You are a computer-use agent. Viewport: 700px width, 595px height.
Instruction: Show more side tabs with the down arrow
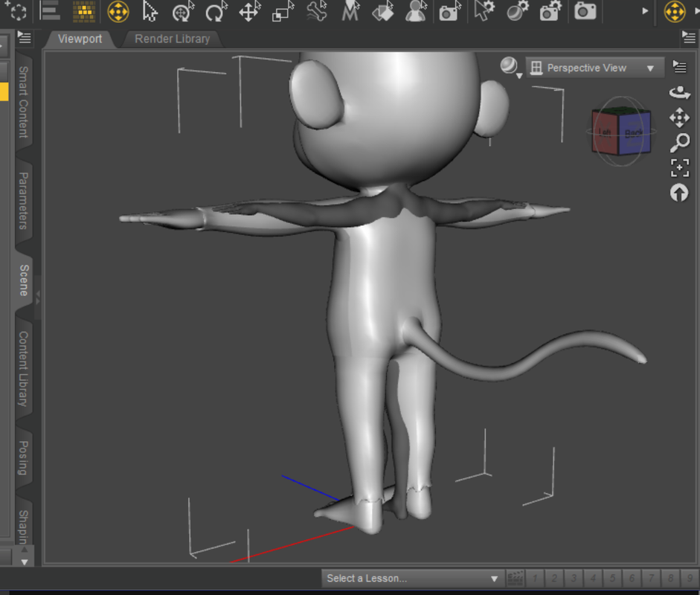point(25,562)
